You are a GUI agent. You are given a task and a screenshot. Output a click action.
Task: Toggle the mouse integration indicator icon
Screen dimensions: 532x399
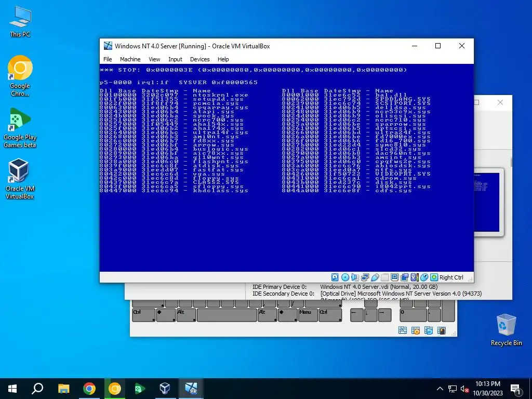pyautogui.click(x=424, y=277)
